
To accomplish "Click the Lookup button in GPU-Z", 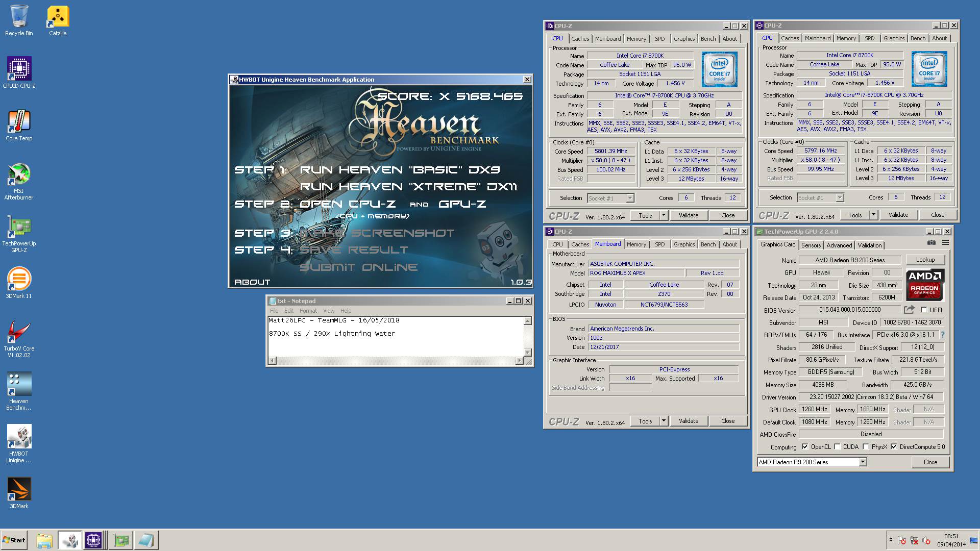I will point(925,260).
